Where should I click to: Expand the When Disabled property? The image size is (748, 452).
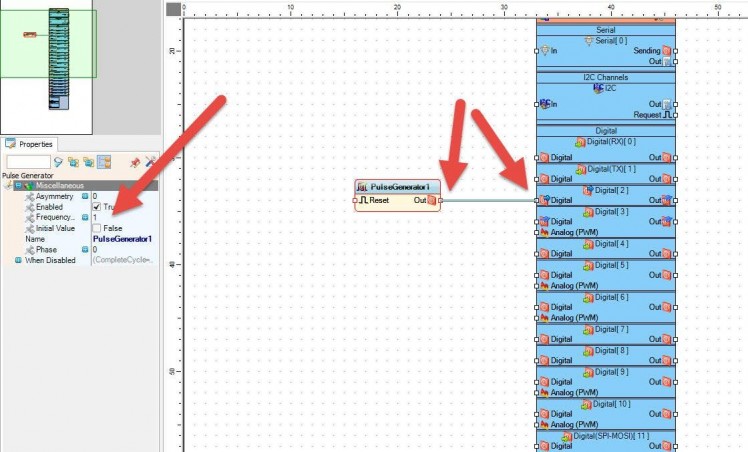click(18, 260)
